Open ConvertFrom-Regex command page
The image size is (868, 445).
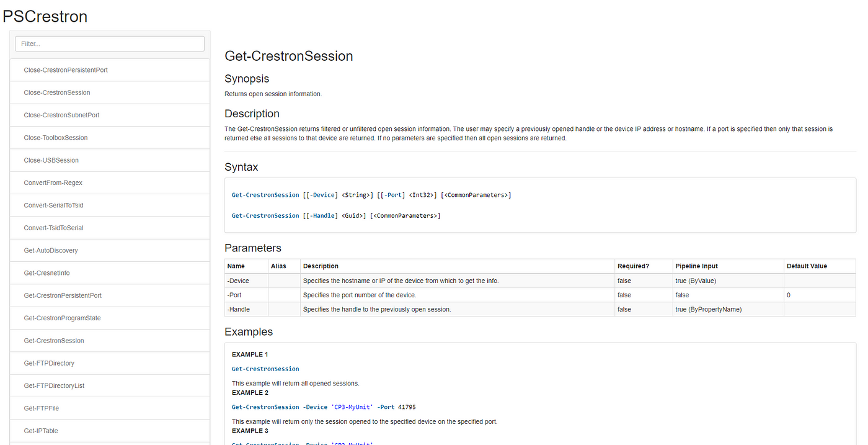click(110, 183)
